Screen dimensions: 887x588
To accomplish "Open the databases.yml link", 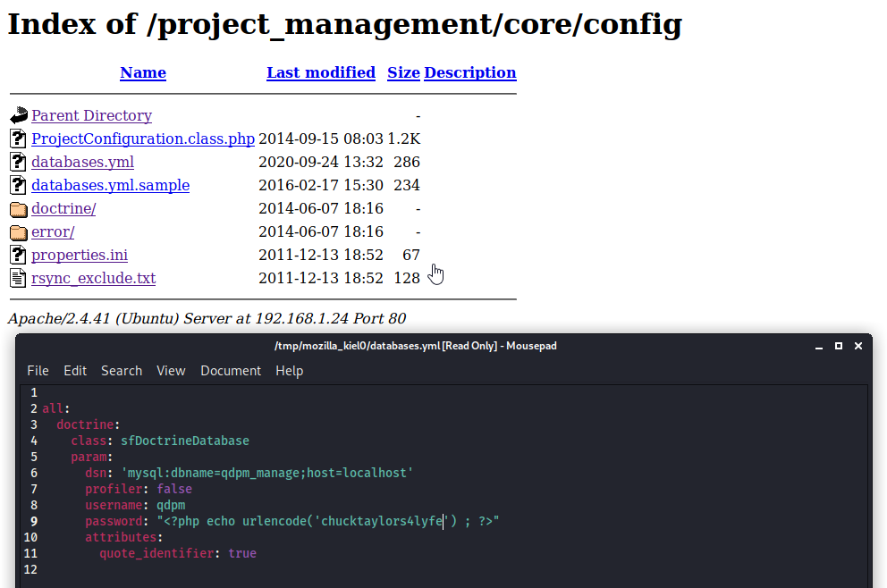I will pyautogui.click(x=82, y=162).
